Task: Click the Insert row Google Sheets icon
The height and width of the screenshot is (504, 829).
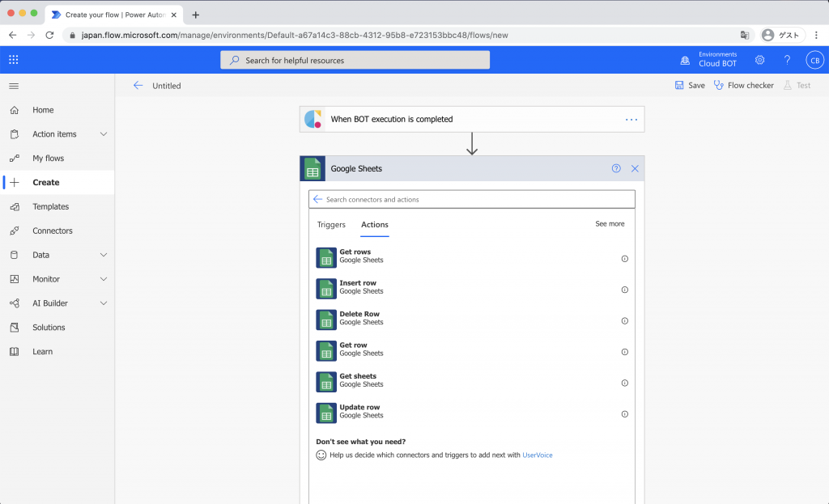Action: [x=326, y=289]
